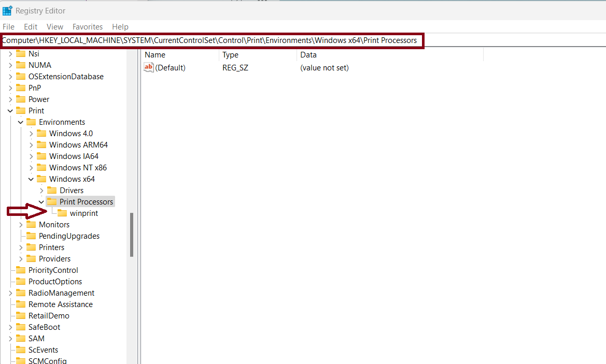Click the Registry Editor app icon in title bar
The height and width of the screenshot is (364, 606).
pos(7,10)
